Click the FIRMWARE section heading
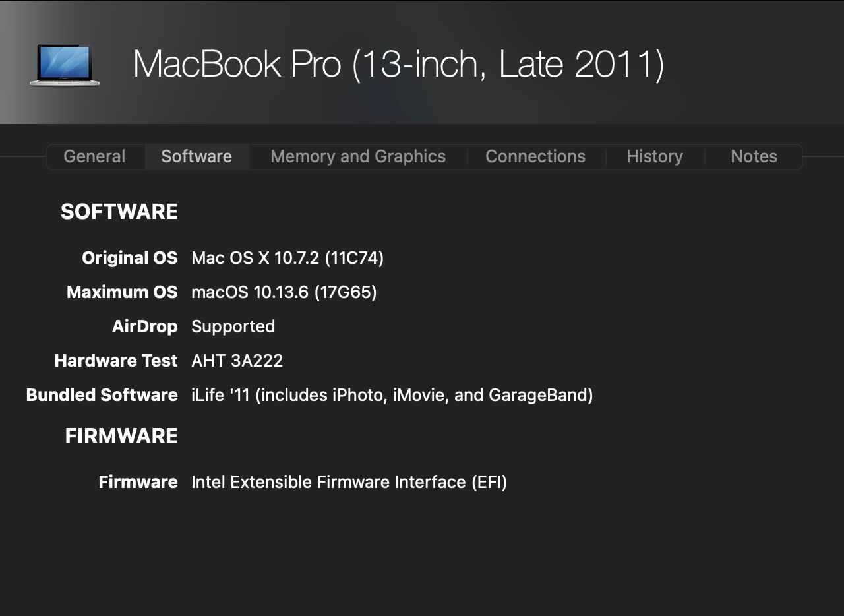 (x=121, y=436)
